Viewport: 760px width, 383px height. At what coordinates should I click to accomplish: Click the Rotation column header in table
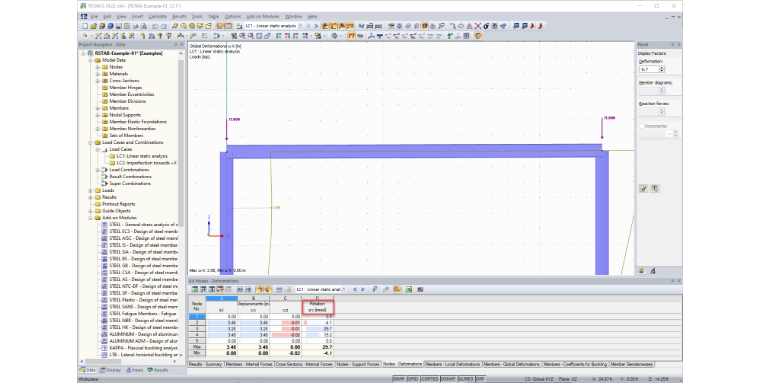[x=317, y=307]
